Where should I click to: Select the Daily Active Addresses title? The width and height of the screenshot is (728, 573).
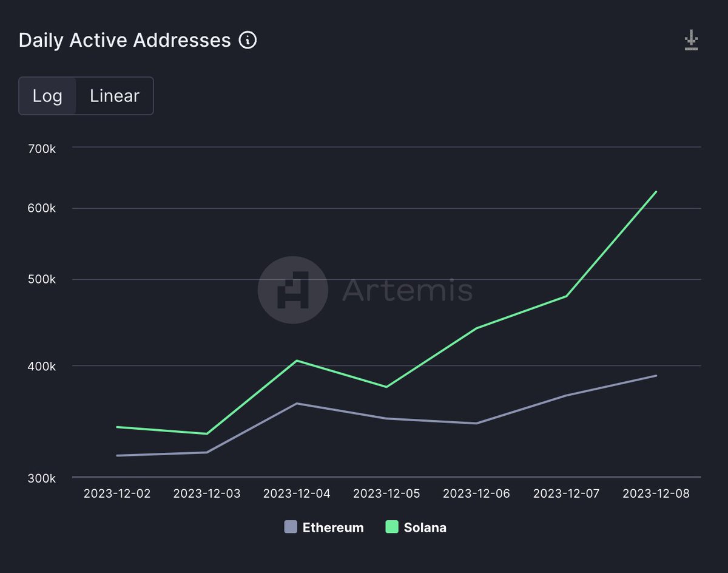pyautogui.click(x=125, y=41)
